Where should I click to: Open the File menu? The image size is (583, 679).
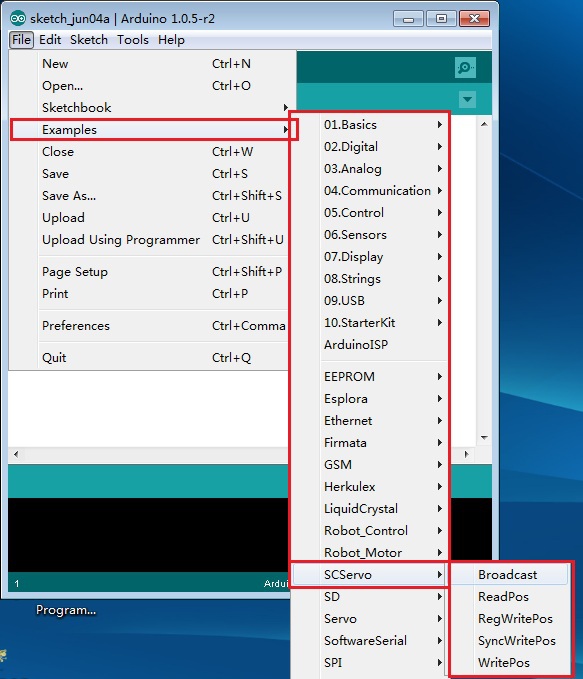click(21, 40)
